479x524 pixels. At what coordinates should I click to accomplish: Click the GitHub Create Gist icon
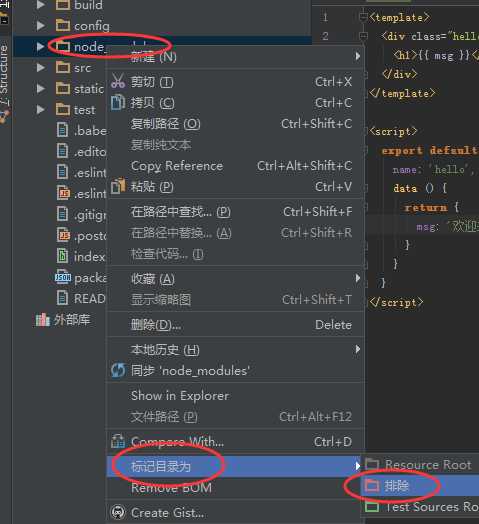tap(118, 512)
